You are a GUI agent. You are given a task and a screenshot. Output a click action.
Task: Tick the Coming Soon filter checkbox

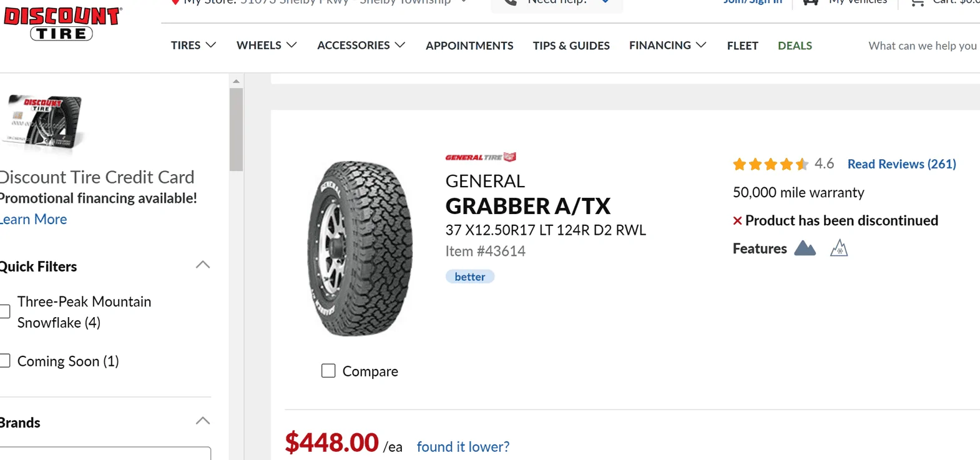click(x=5, y=361)
